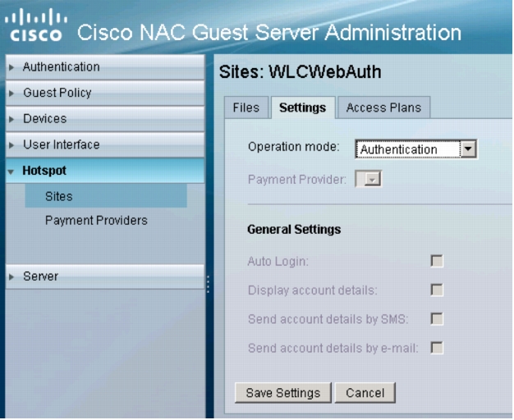Open the Server sidebar menu

[105, 276]
